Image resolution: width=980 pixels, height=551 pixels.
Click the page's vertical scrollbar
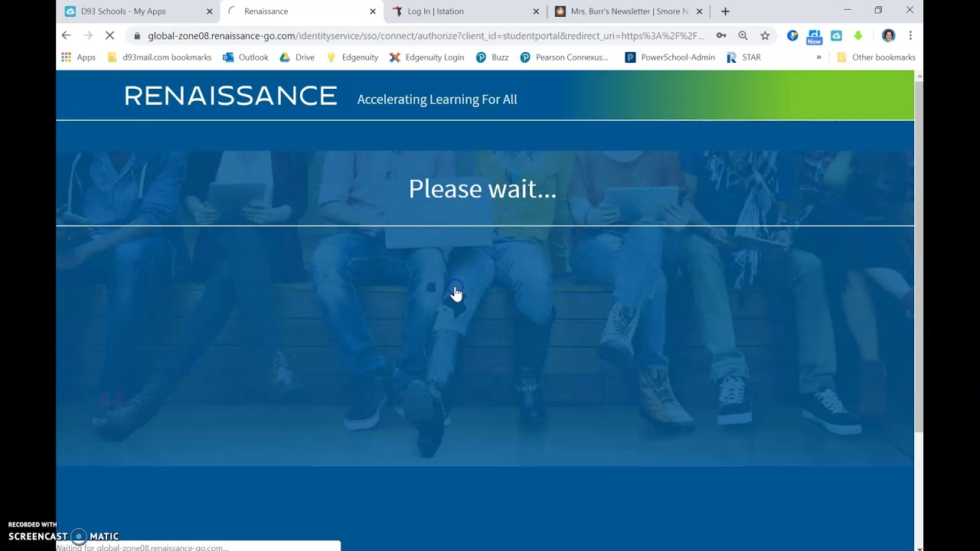click(x=919, y=256)
